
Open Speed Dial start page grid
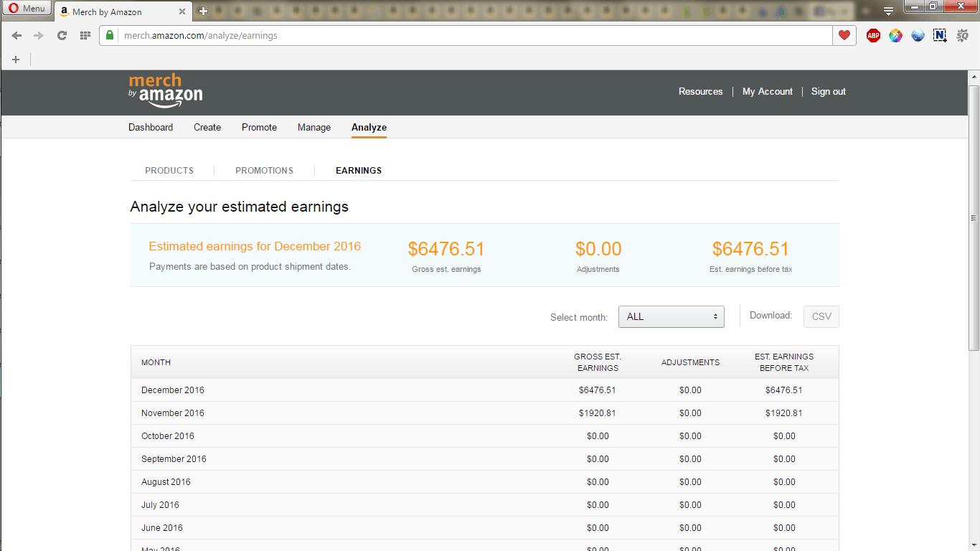(85, 35)
